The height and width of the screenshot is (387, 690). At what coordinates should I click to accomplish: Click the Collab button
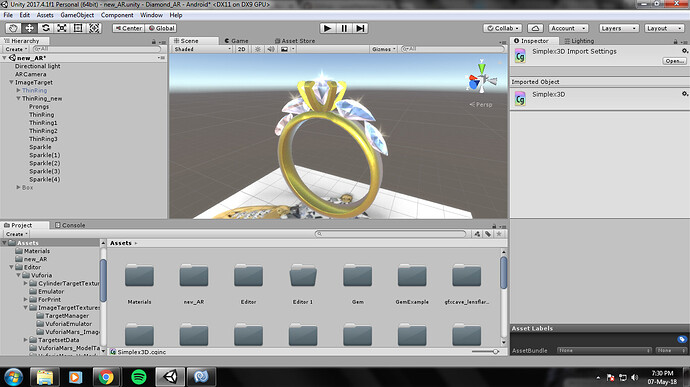coord(503,28)
